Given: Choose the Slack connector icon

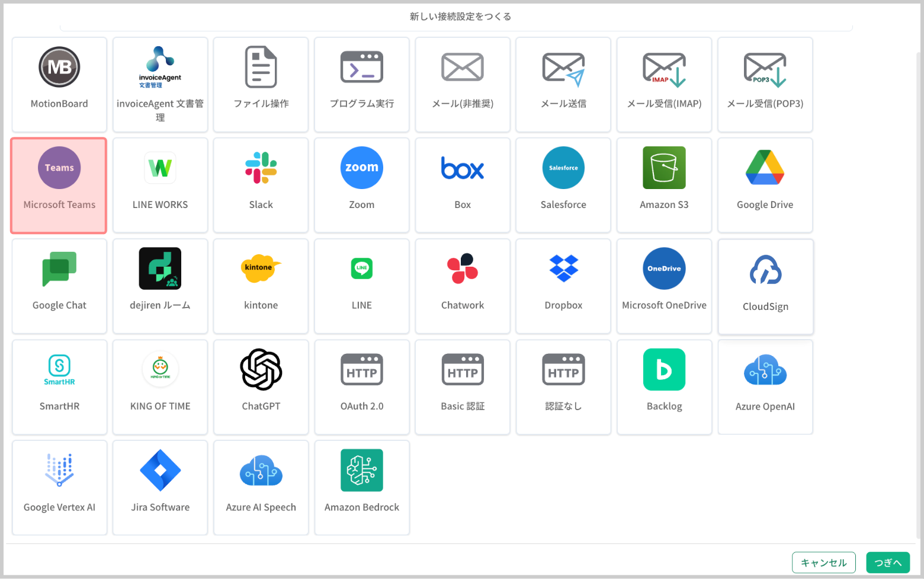Looking at the screenshot, I should pos(261,168).
